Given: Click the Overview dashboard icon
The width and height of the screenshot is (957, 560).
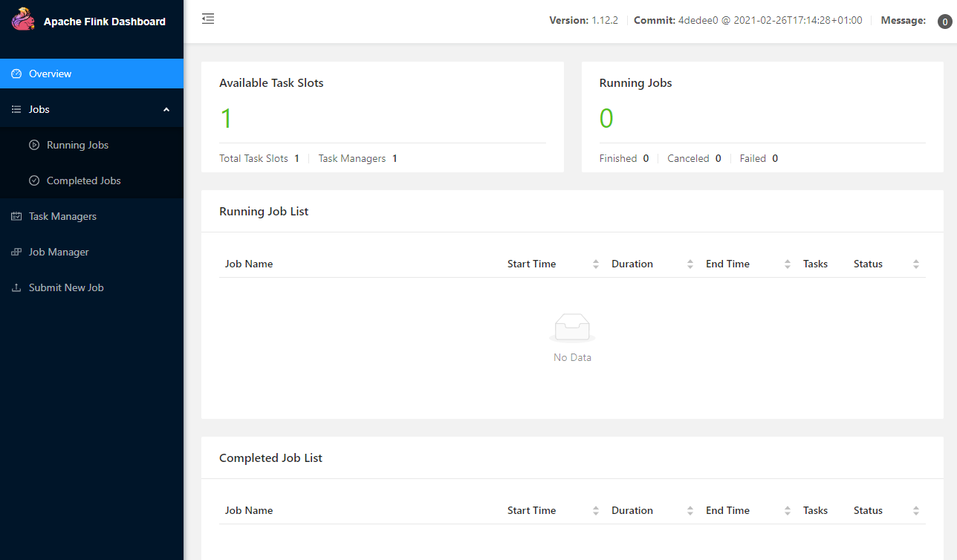Looking at the screenshot, I should click(16, 74).
